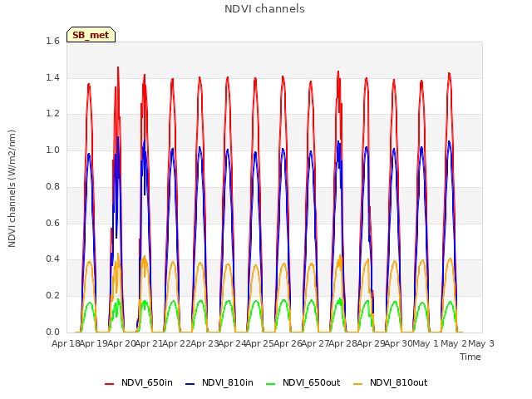The image size is (532, 399).
Task: Click the red NDVI_650in legend swatch
Action: 109,384
